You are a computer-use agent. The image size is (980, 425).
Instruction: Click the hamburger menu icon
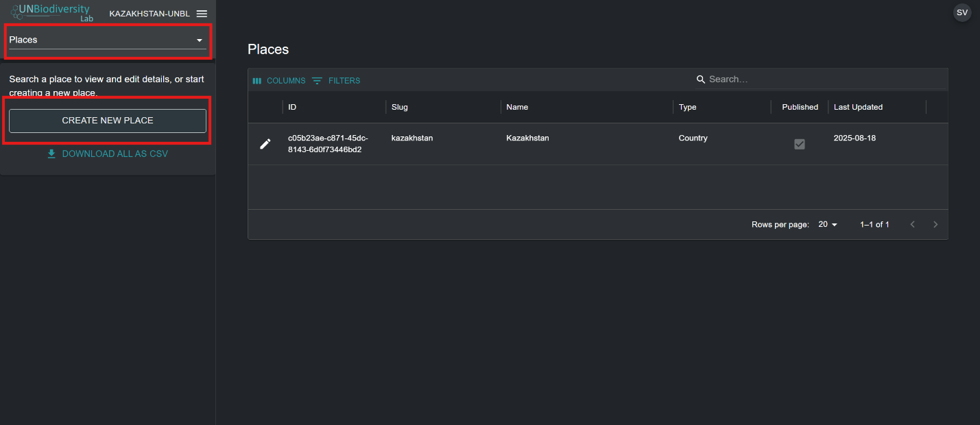[x=202, y=14]
